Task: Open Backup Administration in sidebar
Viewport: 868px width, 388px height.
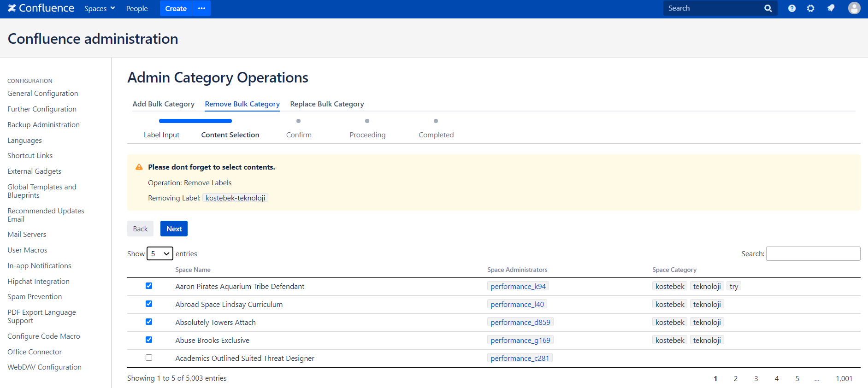Action: pyautogui.click(x=43, y=125)
